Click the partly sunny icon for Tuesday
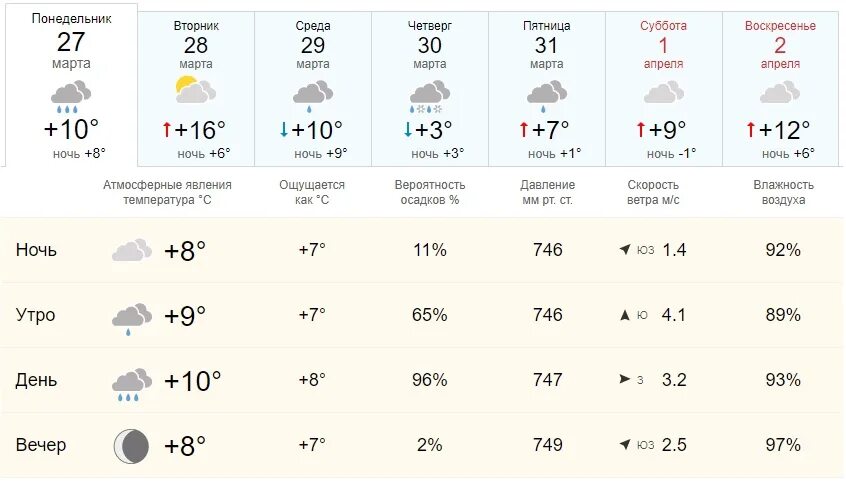This screenshot has height=491, width=846. click(196, 90)
